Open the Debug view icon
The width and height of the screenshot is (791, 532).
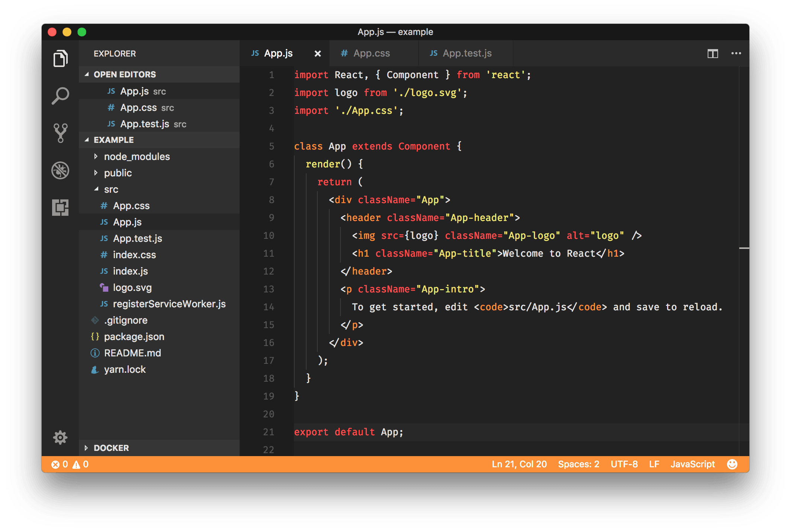point(60,170)
